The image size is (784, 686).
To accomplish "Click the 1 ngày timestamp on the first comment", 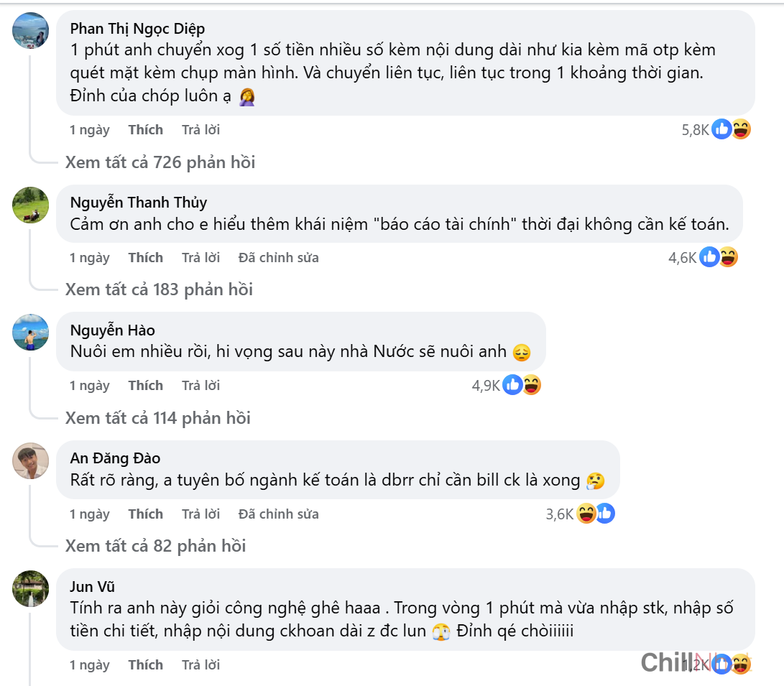I will pyautogui.click(x=89, y=129).
